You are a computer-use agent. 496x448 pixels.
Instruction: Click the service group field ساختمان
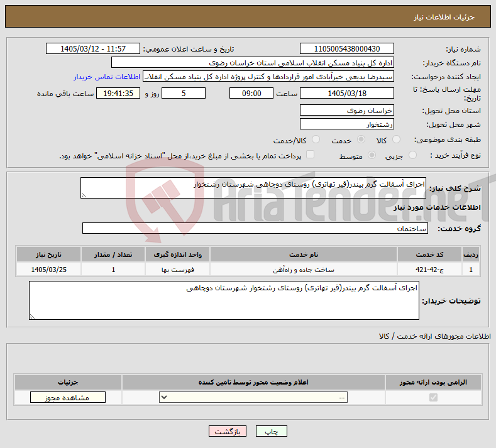pos(255,228)
